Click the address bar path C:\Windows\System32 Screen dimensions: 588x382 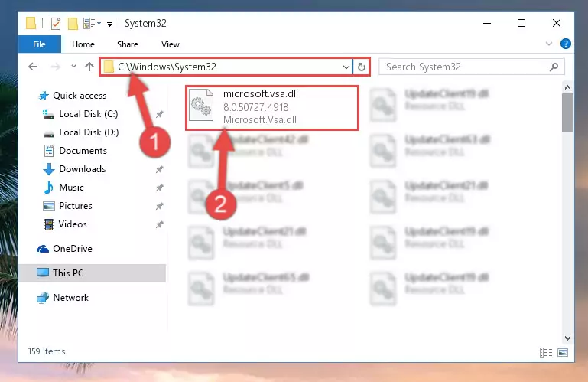click(x=167, y=67)
